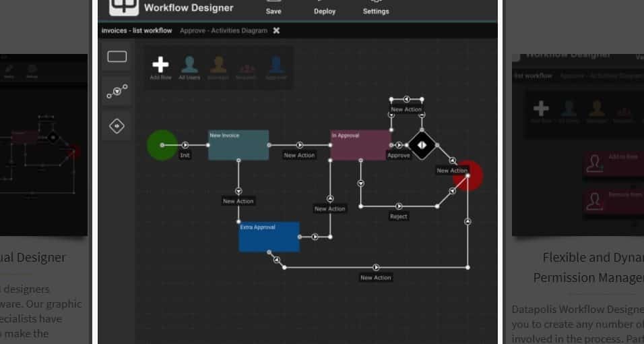Open the Approve - Activities Diagram tab
The height and width of the screenshot is (344, 644).
[223, 30]
